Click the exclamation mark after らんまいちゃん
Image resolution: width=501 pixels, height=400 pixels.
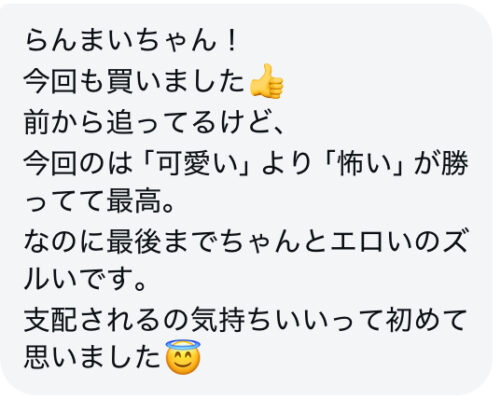[230, 41]
